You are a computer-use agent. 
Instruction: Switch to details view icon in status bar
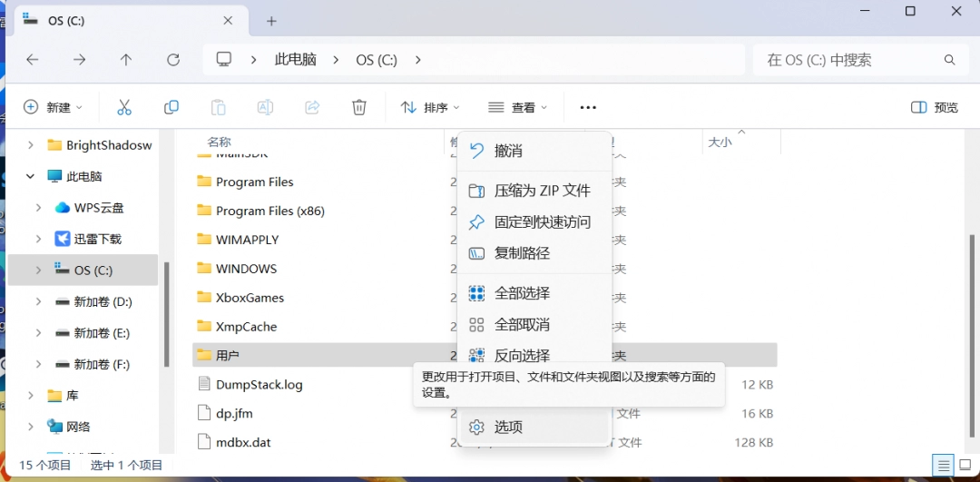(945, 464)
